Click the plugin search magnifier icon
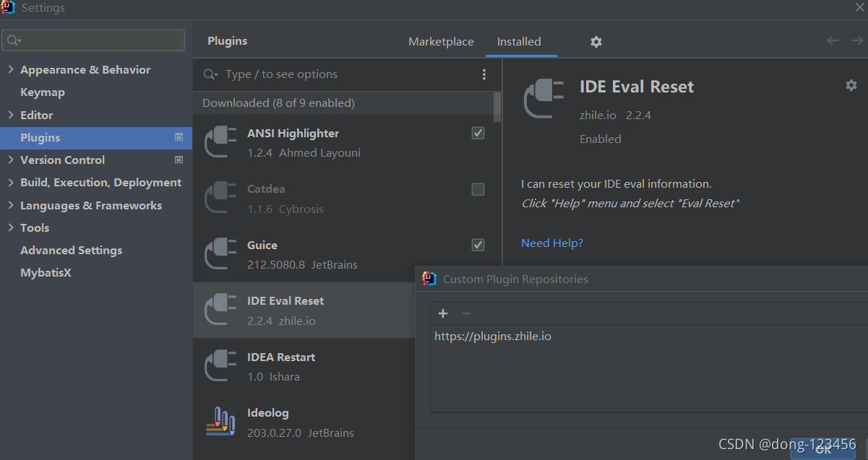This screenshot has height=460, width=868. (210, 74)
